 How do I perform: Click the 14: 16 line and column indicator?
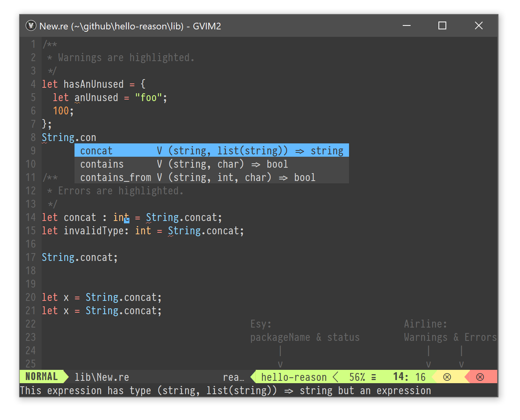(409, 377)
